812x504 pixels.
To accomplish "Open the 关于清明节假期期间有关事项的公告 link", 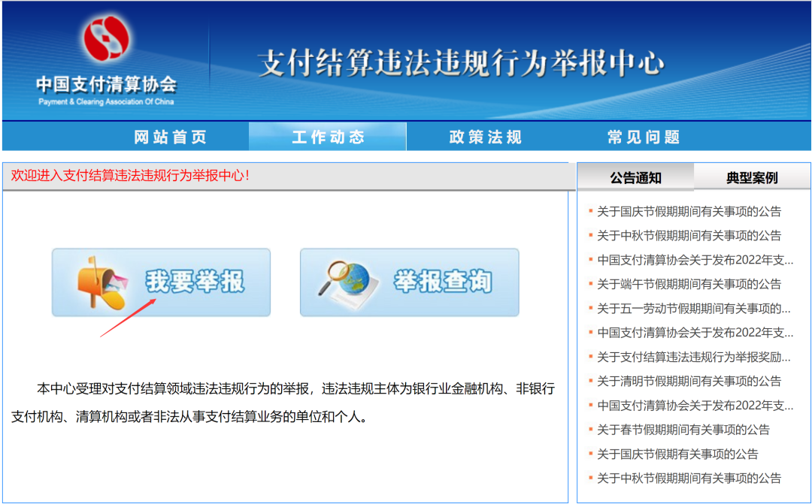I will coord(689,382).
